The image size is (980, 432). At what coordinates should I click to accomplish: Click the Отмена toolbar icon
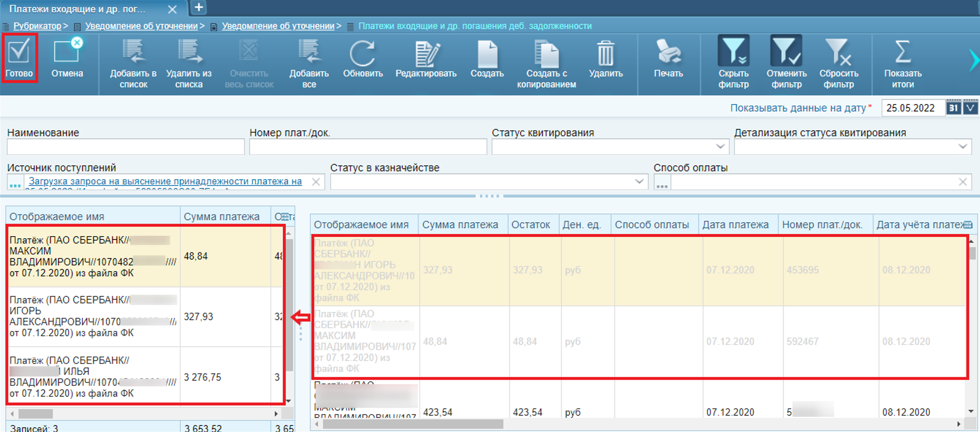pyautogui.click(x=67, y=52)
